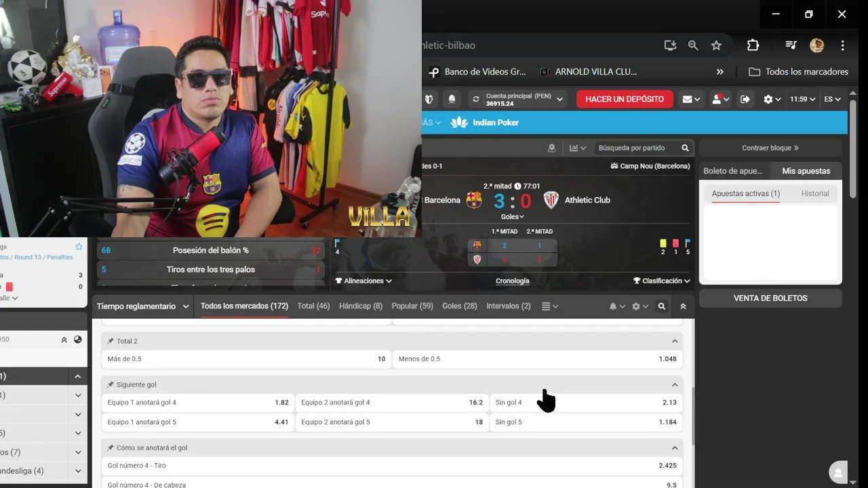Switch to Mis apuestas tab
868x488 pixels.
(x=806, y=171)
